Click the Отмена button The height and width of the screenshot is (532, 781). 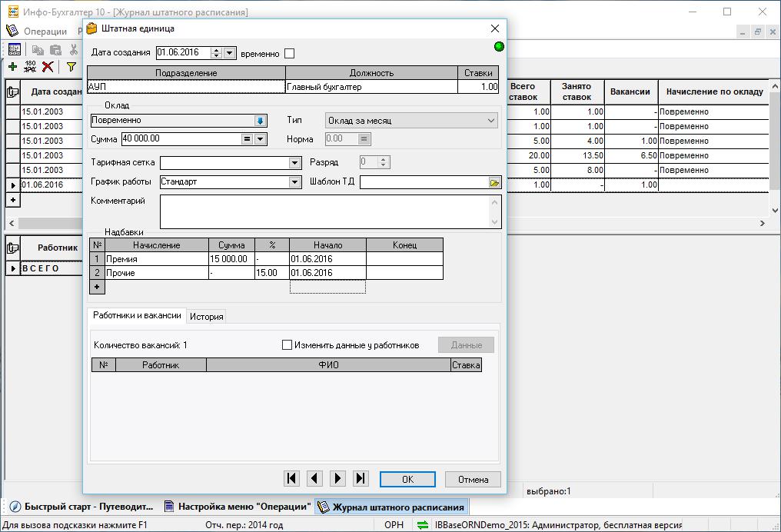tap(473, 479)
